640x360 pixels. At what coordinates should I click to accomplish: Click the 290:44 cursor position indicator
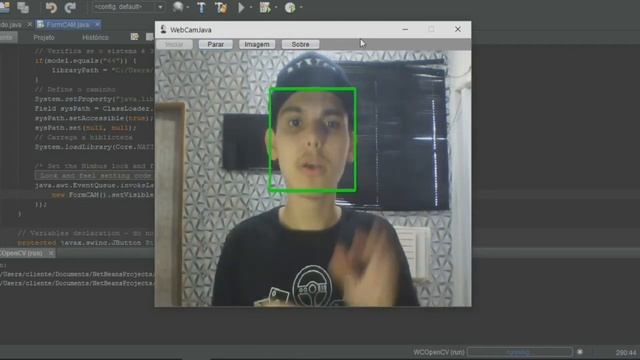[626, 352]
